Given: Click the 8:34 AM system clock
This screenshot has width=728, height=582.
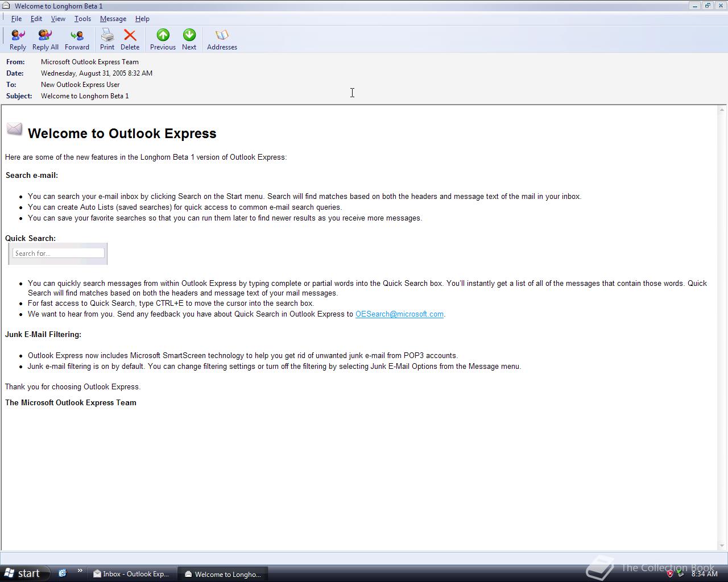Looking at the screenshot, I should pos(704,574).
